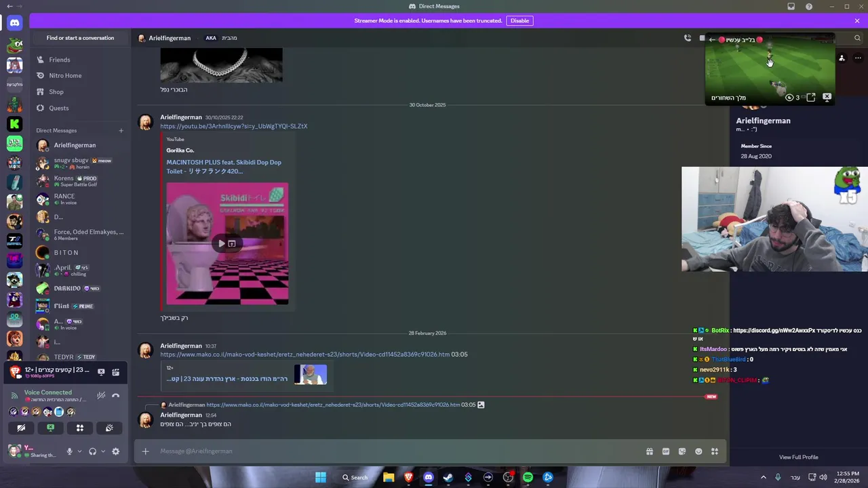Open the sticker picker

682,451
